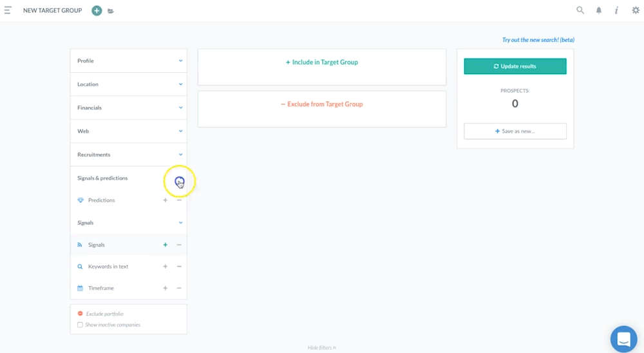Click the green add new target group icon
The height and width of the screenshot is (353, 644).
click(97, 10)
